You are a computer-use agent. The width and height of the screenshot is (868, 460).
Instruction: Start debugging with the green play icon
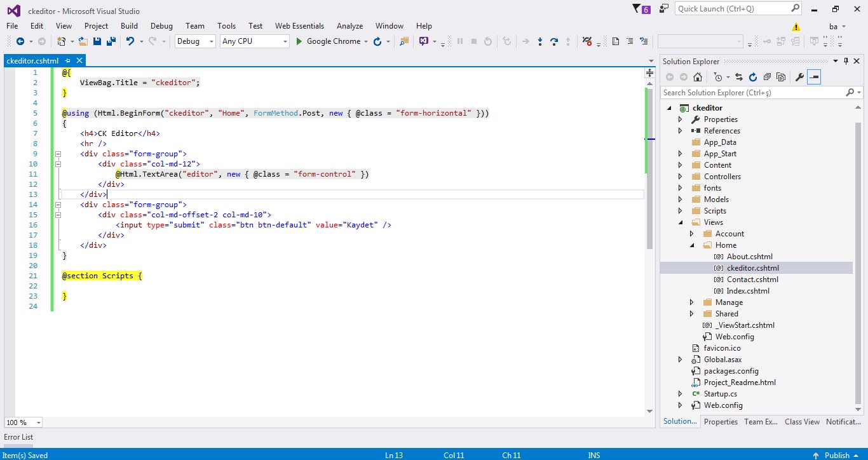click(x=300, y=41)
